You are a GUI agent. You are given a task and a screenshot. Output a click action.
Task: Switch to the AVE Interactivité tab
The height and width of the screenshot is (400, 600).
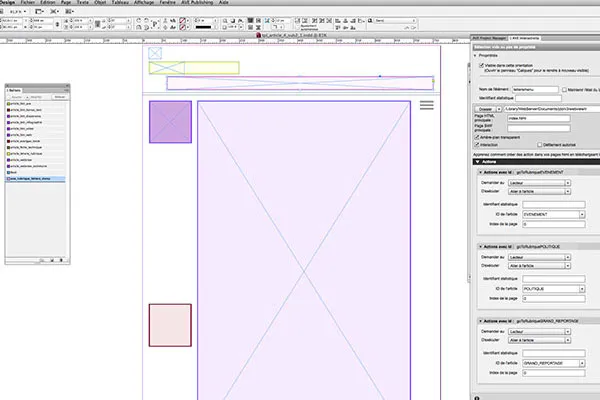pos(525,38)
